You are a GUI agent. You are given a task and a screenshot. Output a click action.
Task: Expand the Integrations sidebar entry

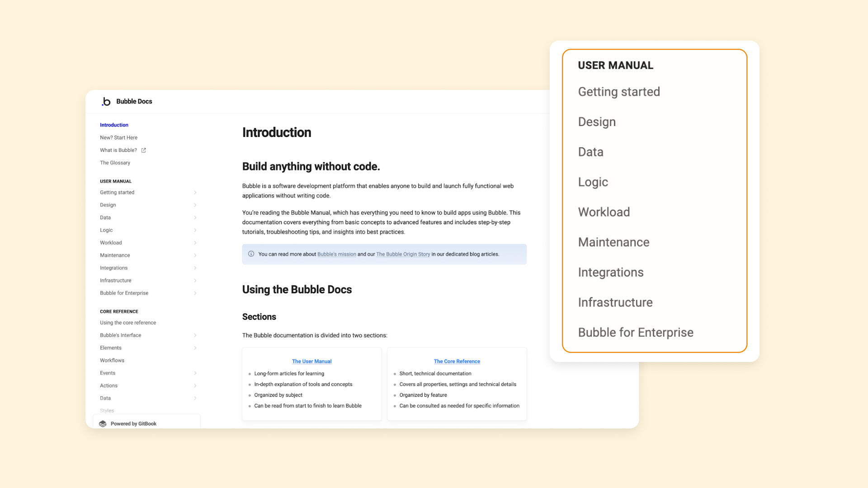(195, 267)
